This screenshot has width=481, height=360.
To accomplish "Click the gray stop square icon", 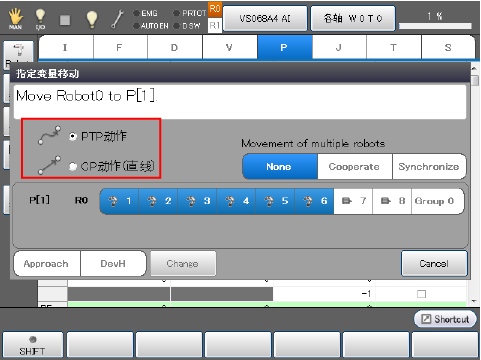I will [65, 20].
